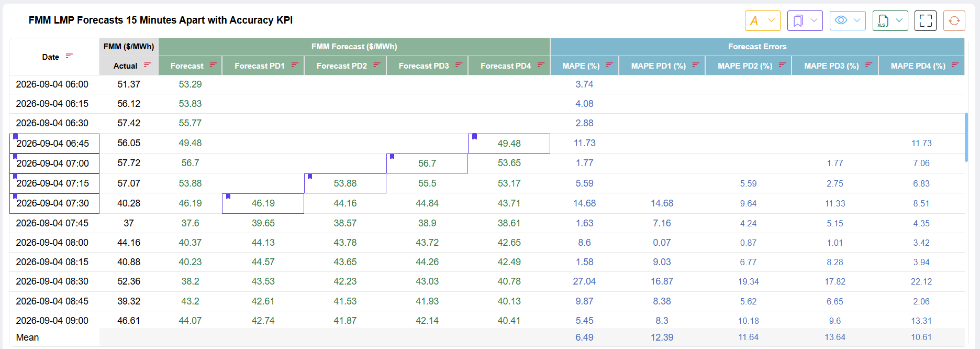Sort the MAPE PD4 (%) column

[x=955, y=65]
